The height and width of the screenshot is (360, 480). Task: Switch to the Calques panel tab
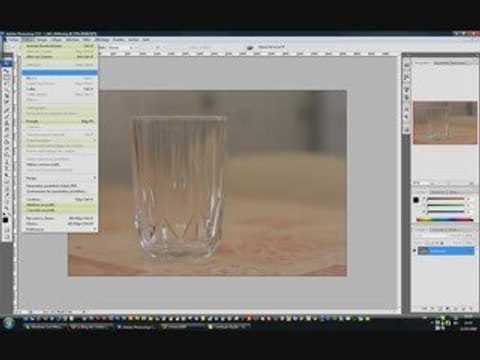pyautogui.click(x=421, y=230)
